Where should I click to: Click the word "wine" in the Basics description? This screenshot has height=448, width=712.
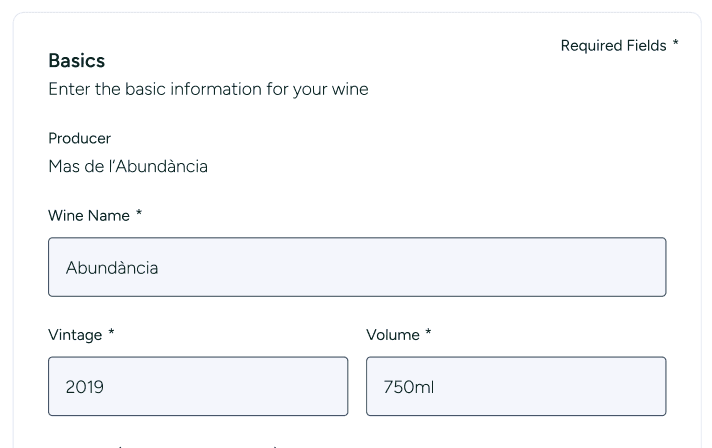pyautogui.click(x=350, y=89)
